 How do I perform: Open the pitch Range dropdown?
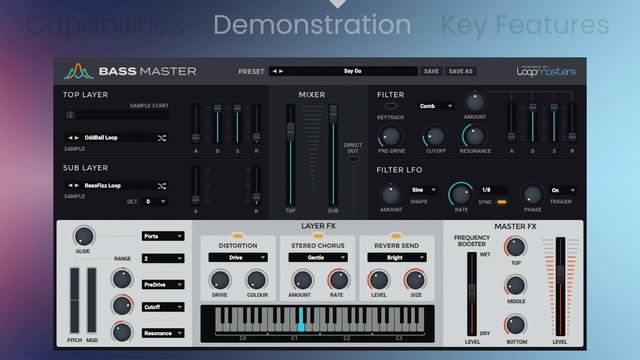point(163,258)
